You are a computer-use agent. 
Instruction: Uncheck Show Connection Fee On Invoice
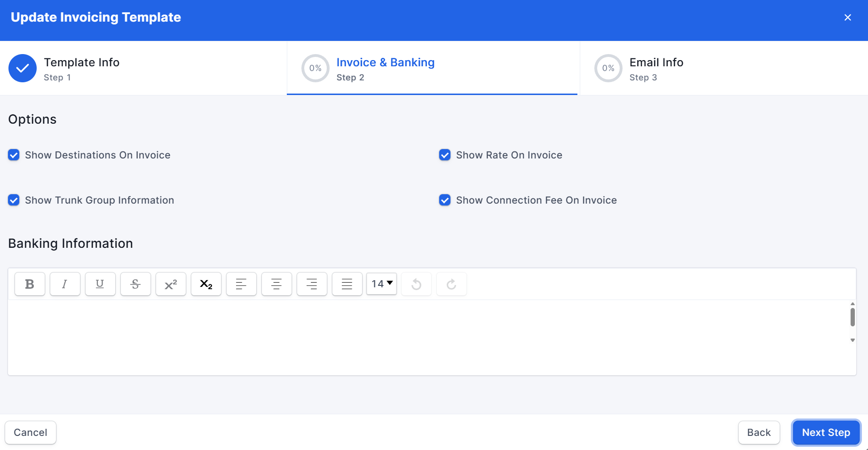point(445,200)
